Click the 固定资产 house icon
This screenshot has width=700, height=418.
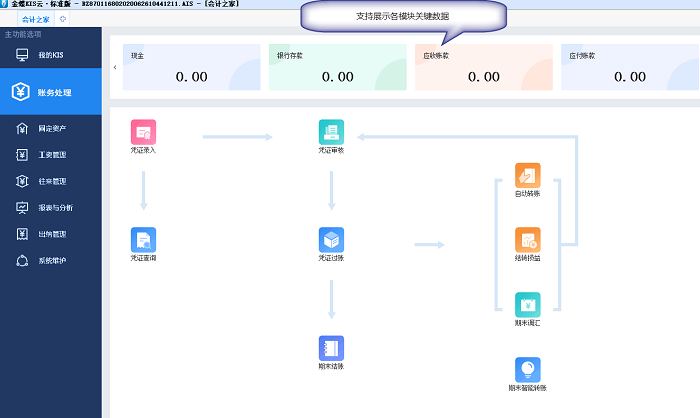[22, 129]
